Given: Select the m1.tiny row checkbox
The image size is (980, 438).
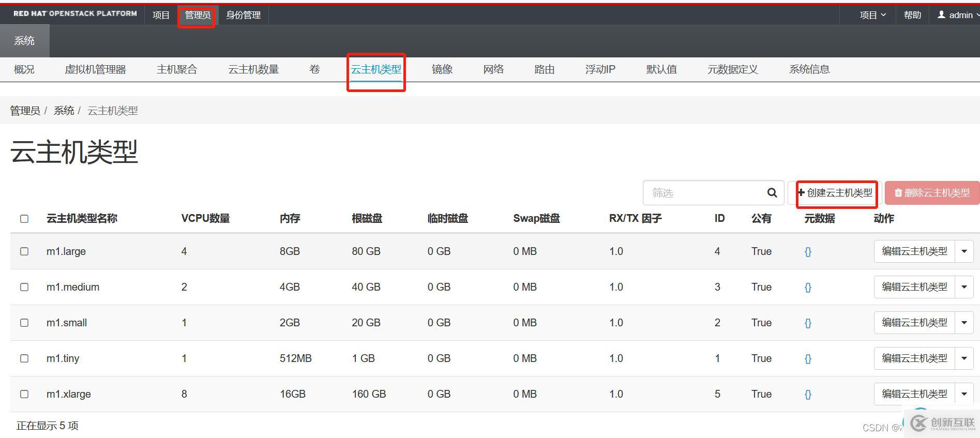Looking at the screenshot, I should [x=24, y=358].
